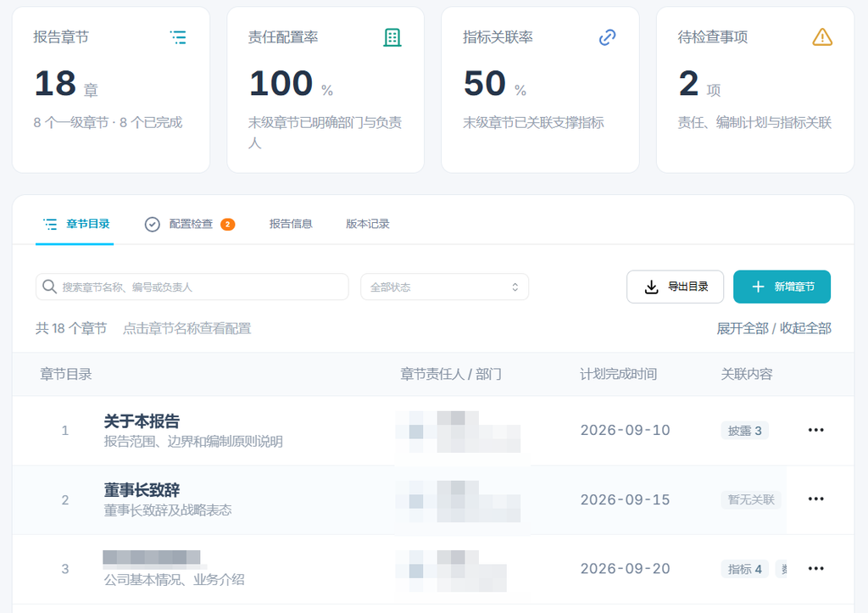Viewport: 868px width, 613px height.
Task: Open the 报告信息 tab
Action: point(291,224)
